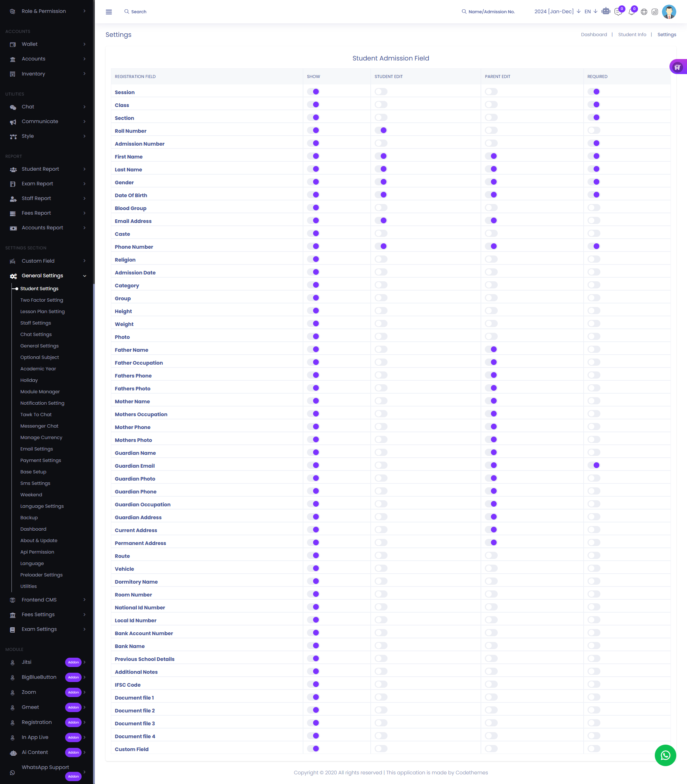Open Email Settings in sidebar
The image size is (687, 784).
[x=37, y=449]
